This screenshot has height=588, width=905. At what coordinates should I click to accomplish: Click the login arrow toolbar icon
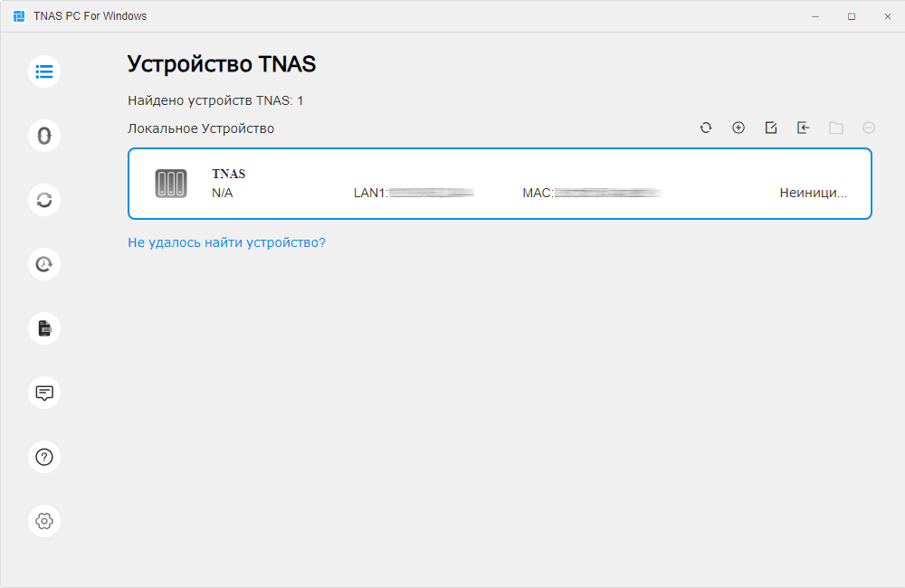tap(804, 128)
